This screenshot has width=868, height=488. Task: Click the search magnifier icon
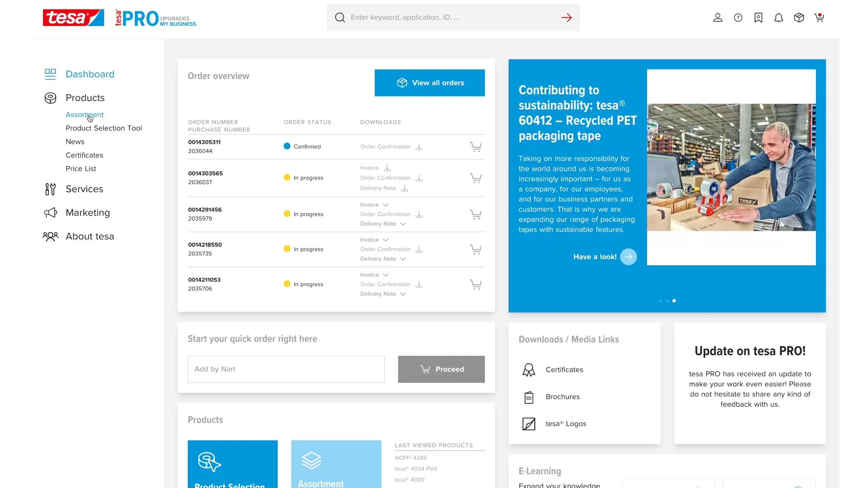(x=340, y=17)
